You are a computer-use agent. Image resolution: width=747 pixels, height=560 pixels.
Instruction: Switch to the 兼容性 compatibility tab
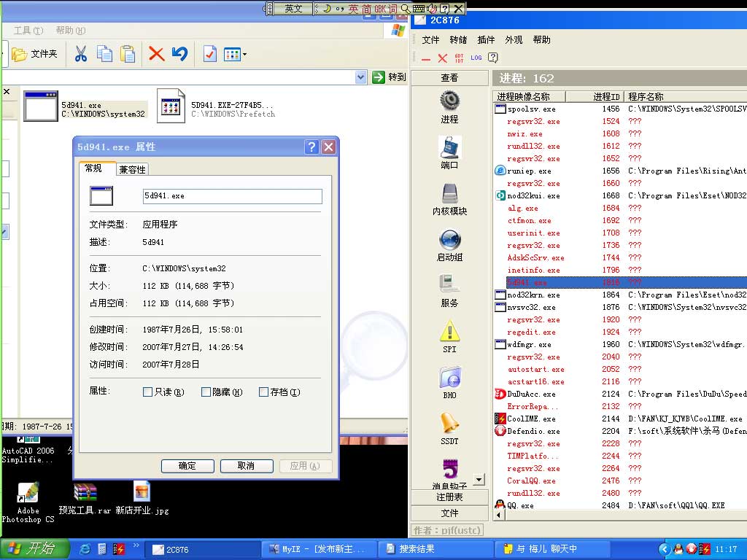[x=132, y=169]
